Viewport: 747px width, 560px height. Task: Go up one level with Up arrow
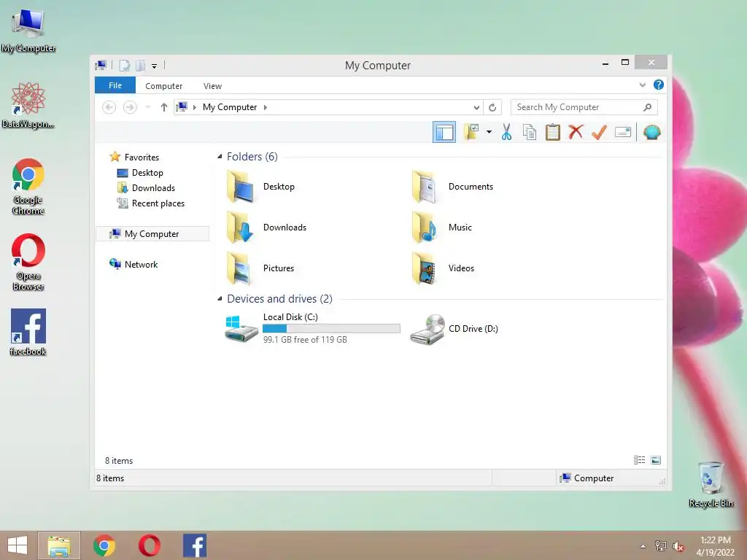pos(164,107)
